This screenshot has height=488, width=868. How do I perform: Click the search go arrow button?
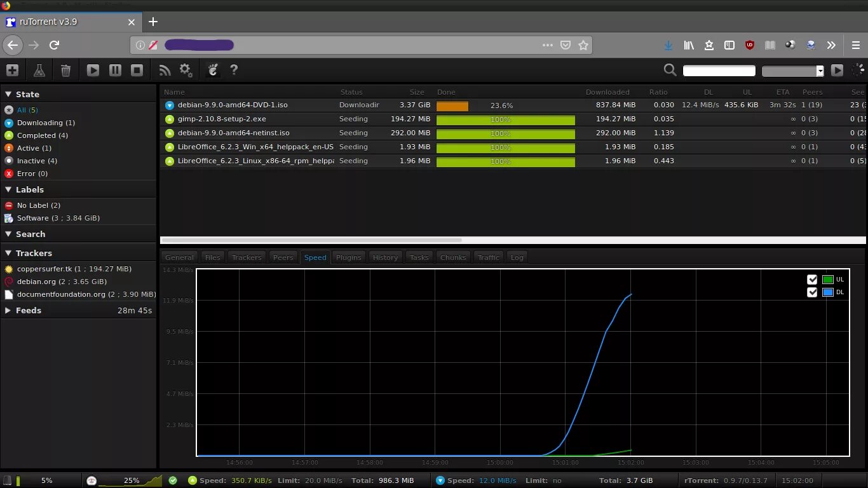click(x=837, y=71)
